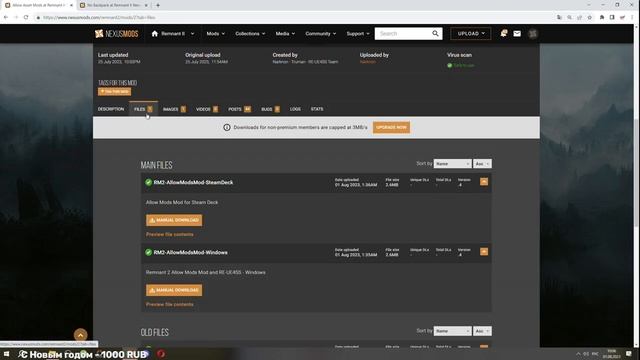This screenshot has height=360, width=640.
Task: Open the uploader's profile link
Action: (368, 62)
